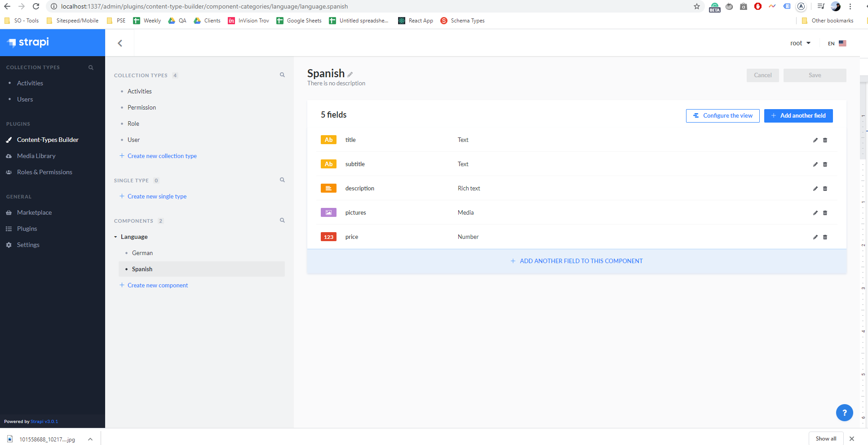Edit the pictures media field
Image resolution: width=868 pixels, height=445 pixels.
[815, 213]
